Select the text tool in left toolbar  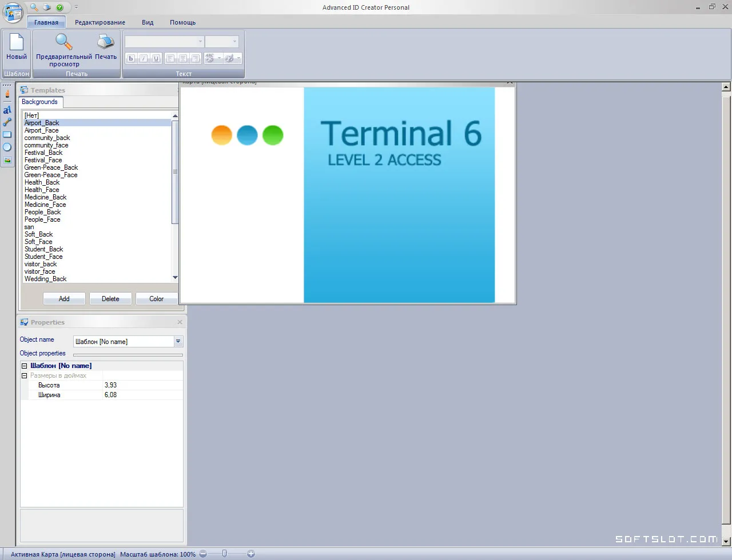coord(7,110)
